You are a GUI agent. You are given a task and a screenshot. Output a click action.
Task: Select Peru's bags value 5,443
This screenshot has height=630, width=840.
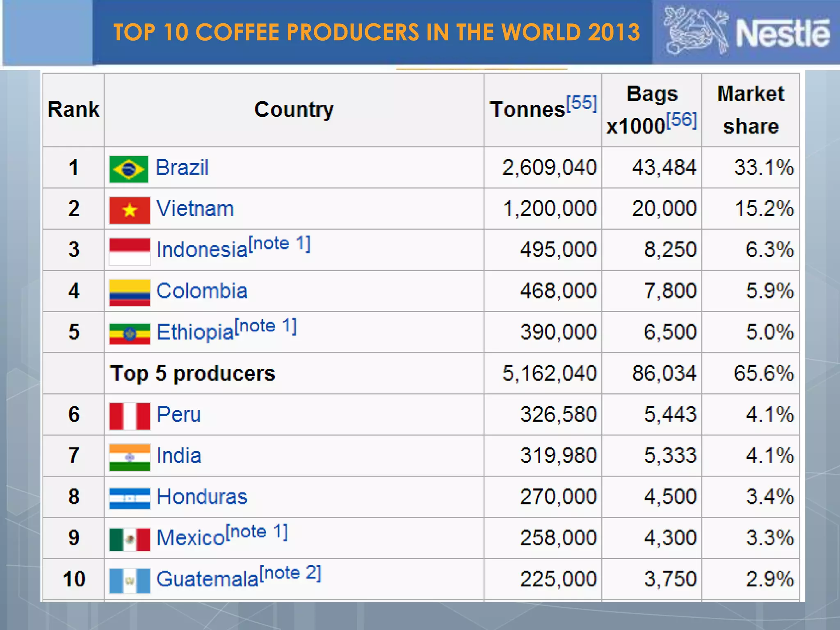pyautogui.click(x=671, y=414)
